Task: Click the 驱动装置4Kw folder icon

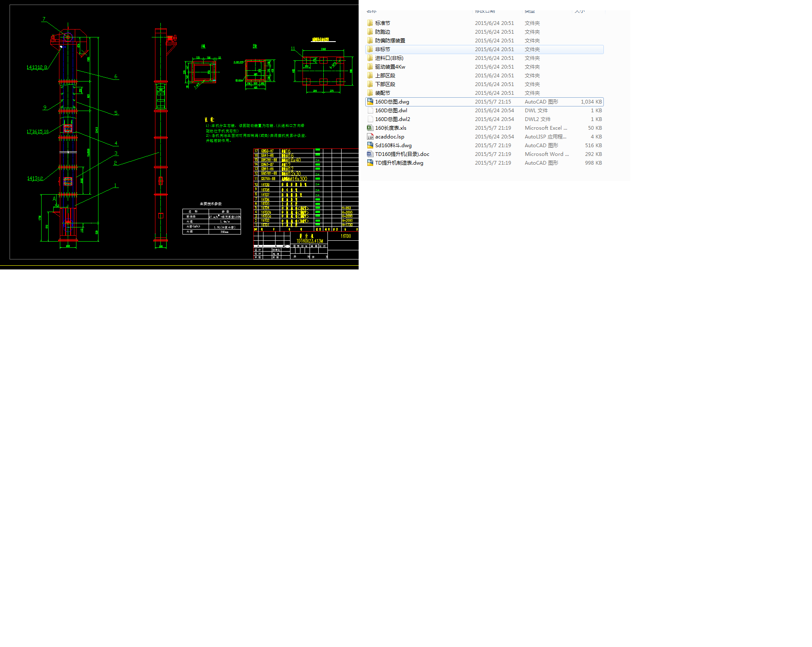Action: (x=370, y=67)
